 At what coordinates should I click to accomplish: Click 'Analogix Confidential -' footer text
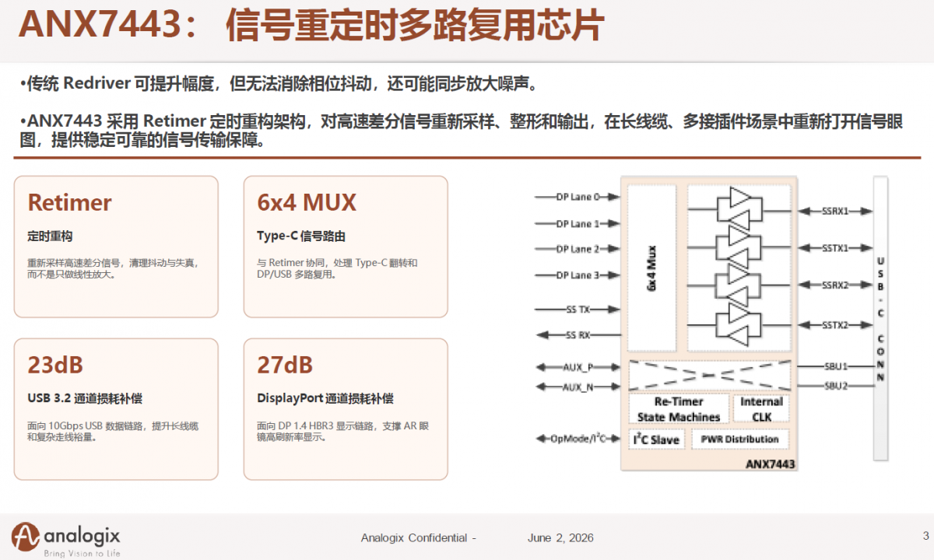point(419,538)
